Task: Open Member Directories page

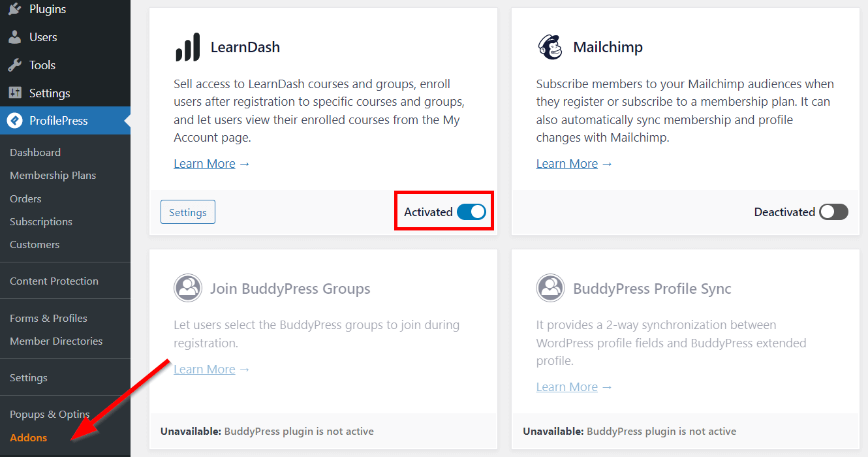Action: pyautogui.click(x=56, y=341)
